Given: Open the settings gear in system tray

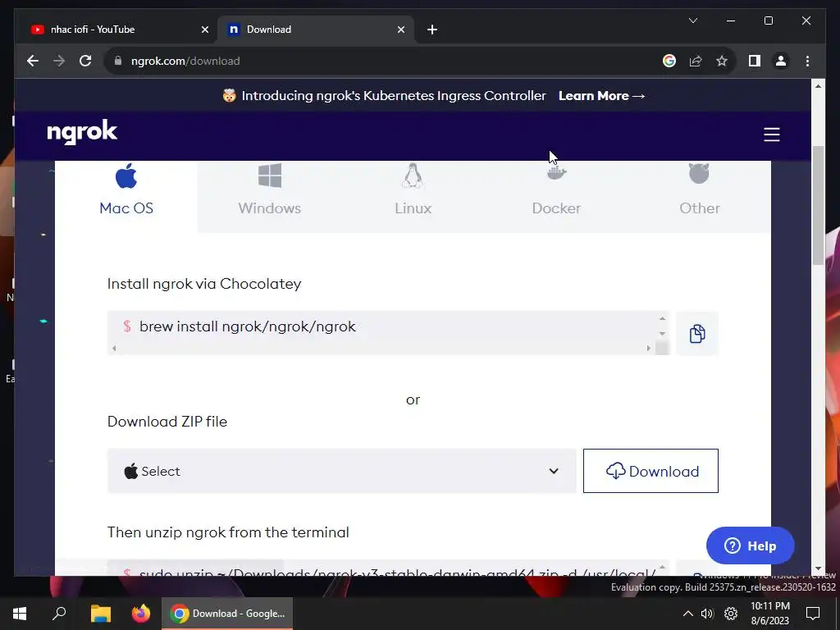Looking at the screenshot, I should point(731,614).
